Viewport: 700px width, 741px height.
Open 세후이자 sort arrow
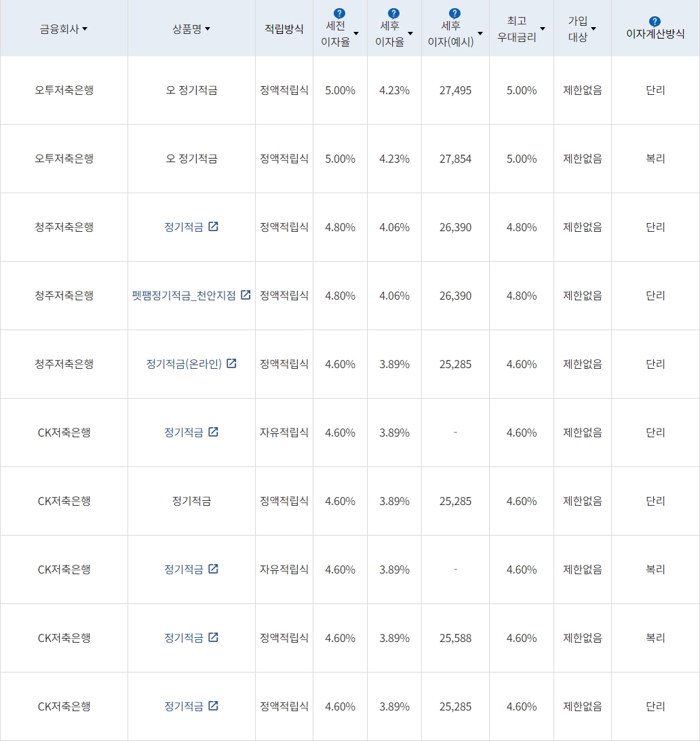(480, 33)
